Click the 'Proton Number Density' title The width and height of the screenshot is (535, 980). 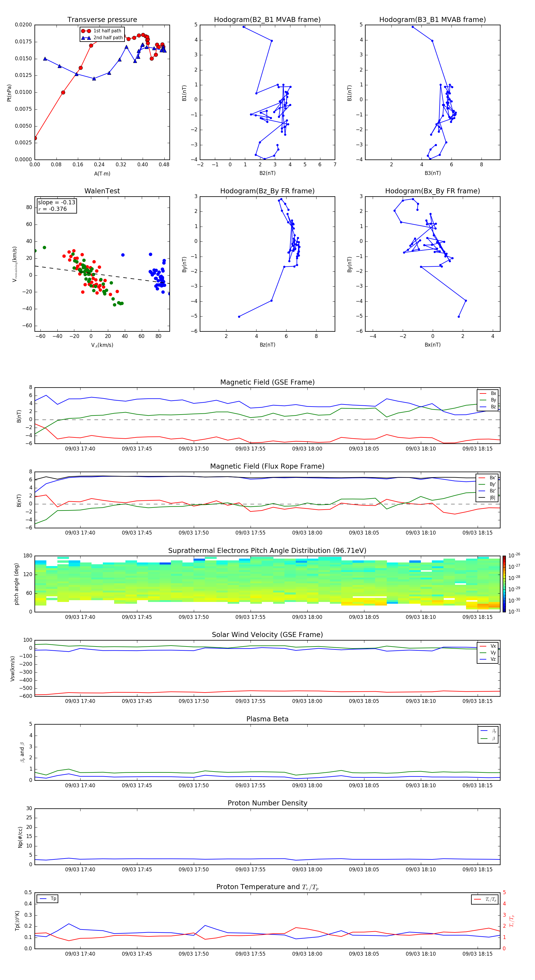[267, 803]
